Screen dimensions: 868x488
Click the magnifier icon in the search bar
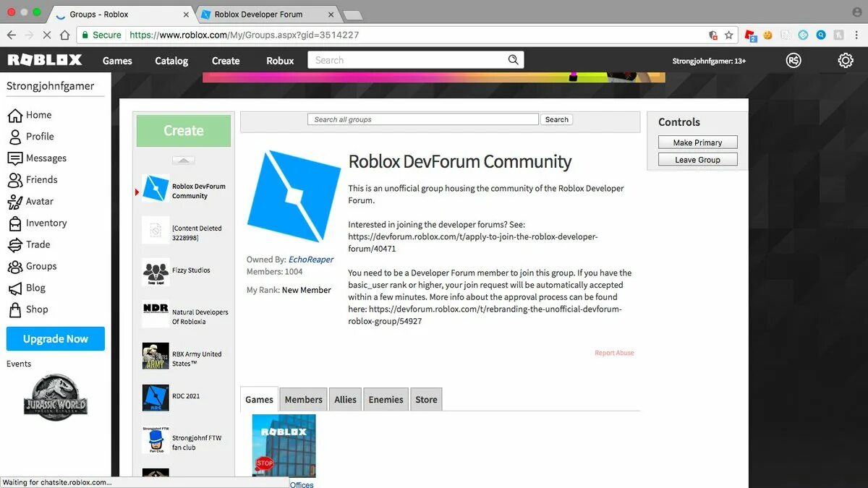513,60
